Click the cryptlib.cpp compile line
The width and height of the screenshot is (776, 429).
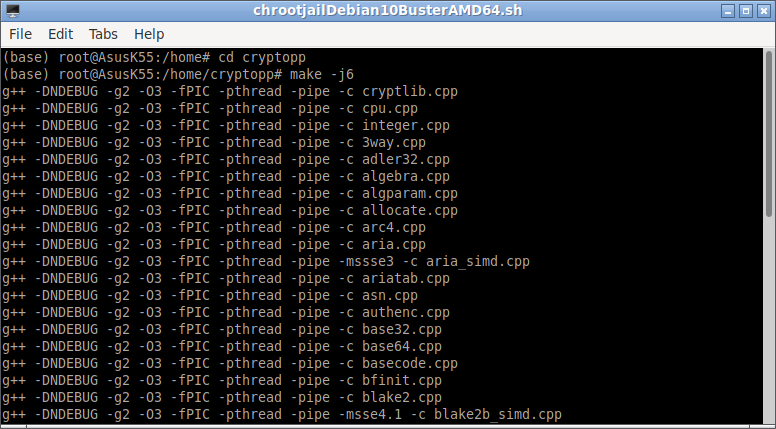(x=230, y=92)
